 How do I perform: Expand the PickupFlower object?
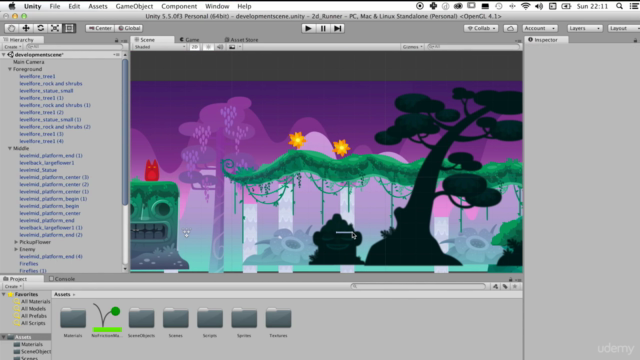[x=16, y=242]
